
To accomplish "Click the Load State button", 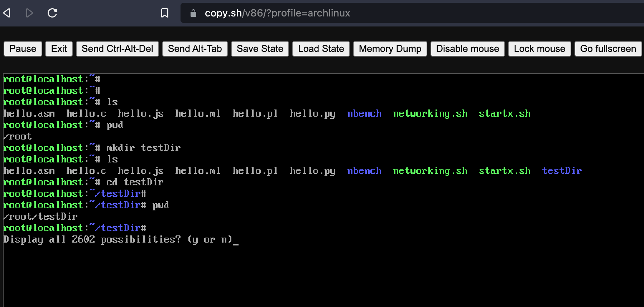I will pos(321,49).
